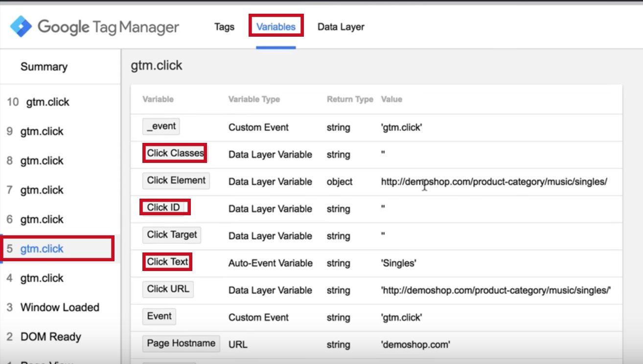The image size is (643, 364).
Task: Switch to the Tags tab
Action: pyautogui.click(x=224, y=27)
